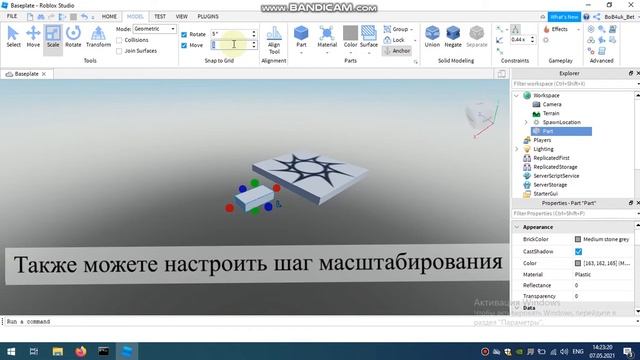Click the Move snap increment field
The width and height of the screenshot is (640, 360).
pyautogui.click(x=230, y=45)
